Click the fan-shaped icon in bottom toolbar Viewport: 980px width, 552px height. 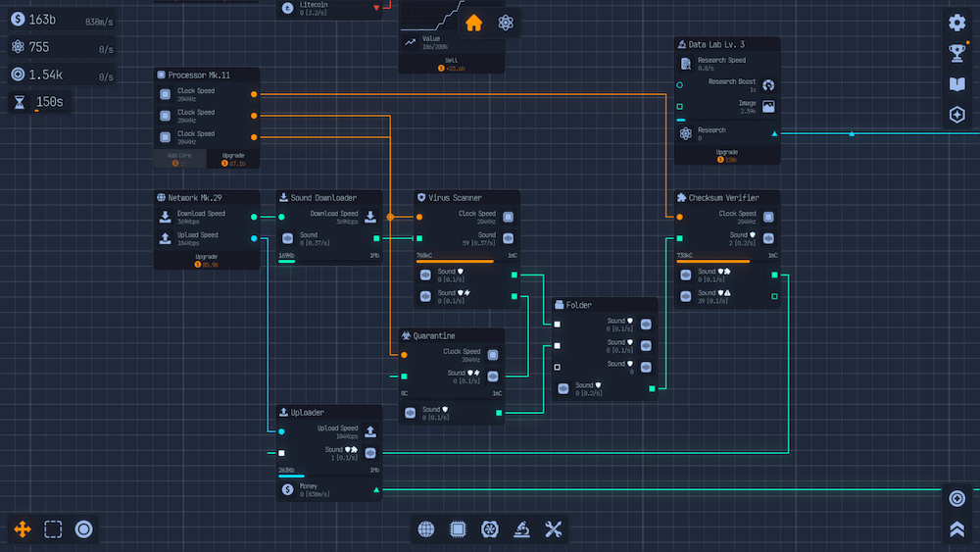click(x=489, y=529)
